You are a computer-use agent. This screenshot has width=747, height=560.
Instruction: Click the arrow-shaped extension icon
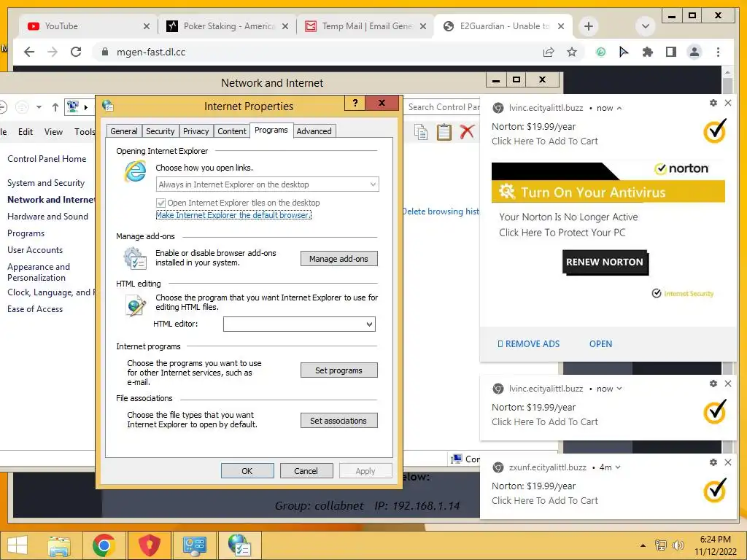[x=624, y=52]
